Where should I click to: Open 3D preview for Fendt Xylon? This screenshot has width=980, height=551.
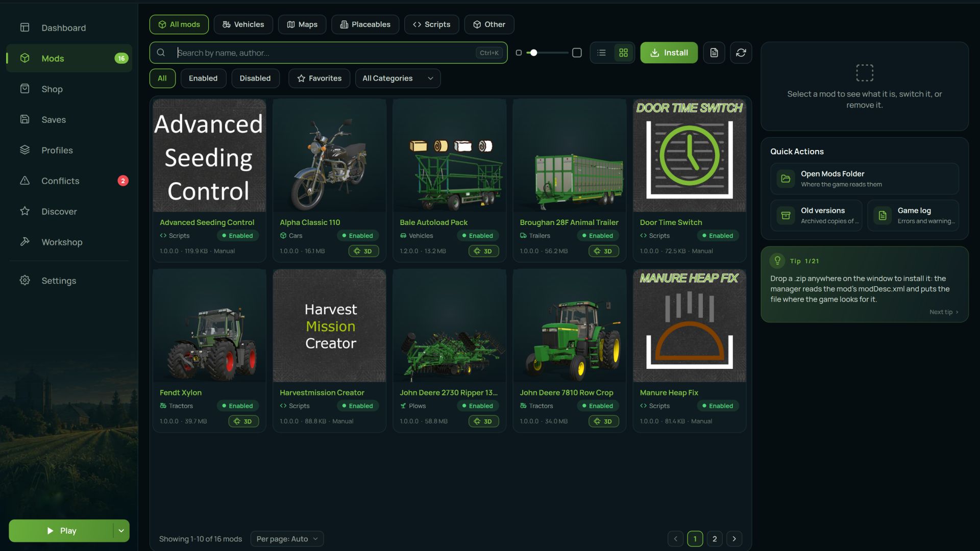[x=243, y=421]
